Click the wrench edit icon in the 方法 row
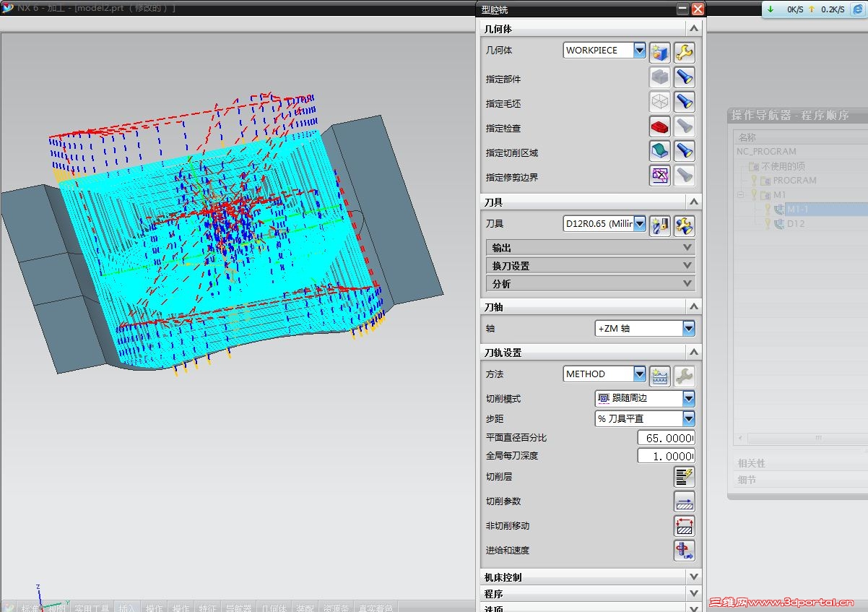 tap(684, 376)
